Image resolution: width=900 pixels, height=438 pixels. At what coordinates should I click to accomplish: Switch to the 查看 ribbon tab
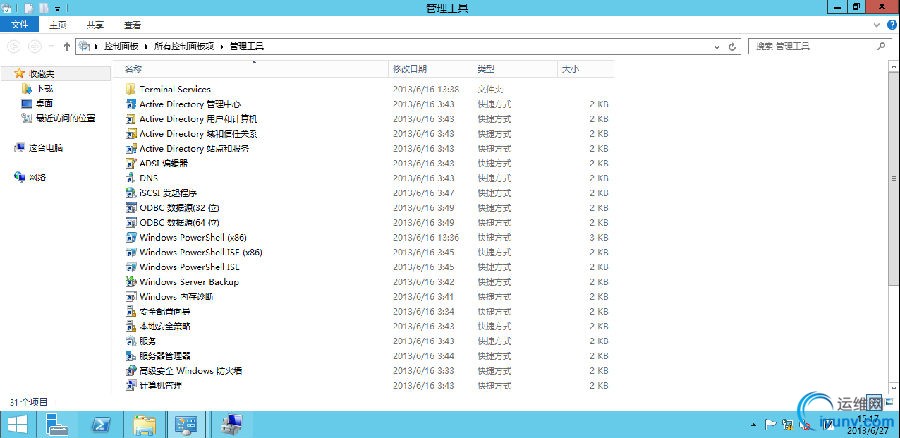(x=133, y=25)
